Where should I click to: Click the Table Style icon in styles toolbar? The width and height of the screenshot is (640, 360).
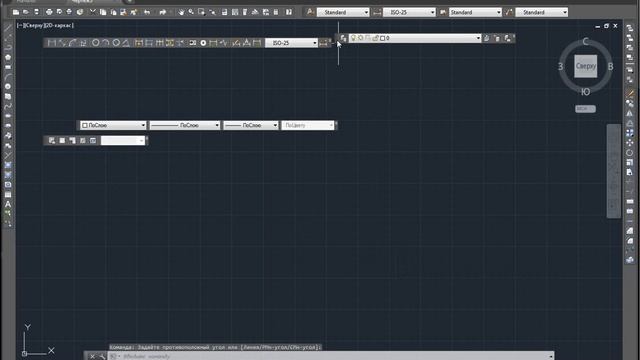[x=443, y=12]
